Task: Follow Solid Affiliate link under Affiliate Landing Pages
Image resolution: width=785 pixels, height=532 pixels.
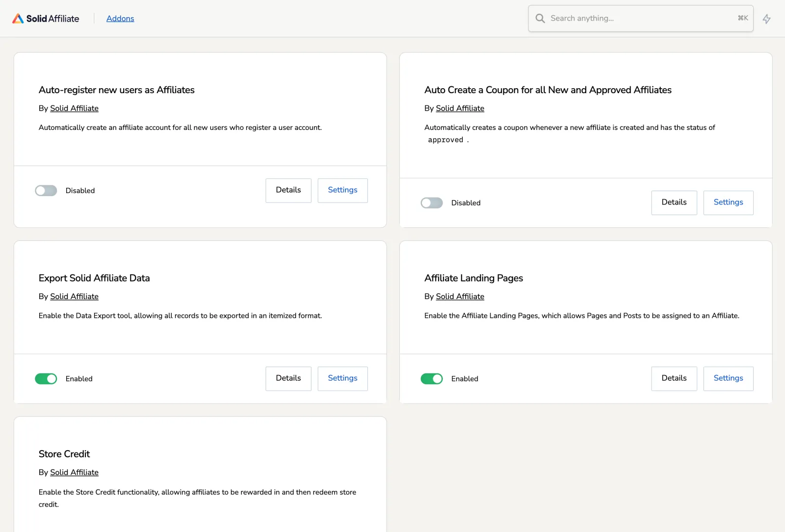Action: coord(460,297)
